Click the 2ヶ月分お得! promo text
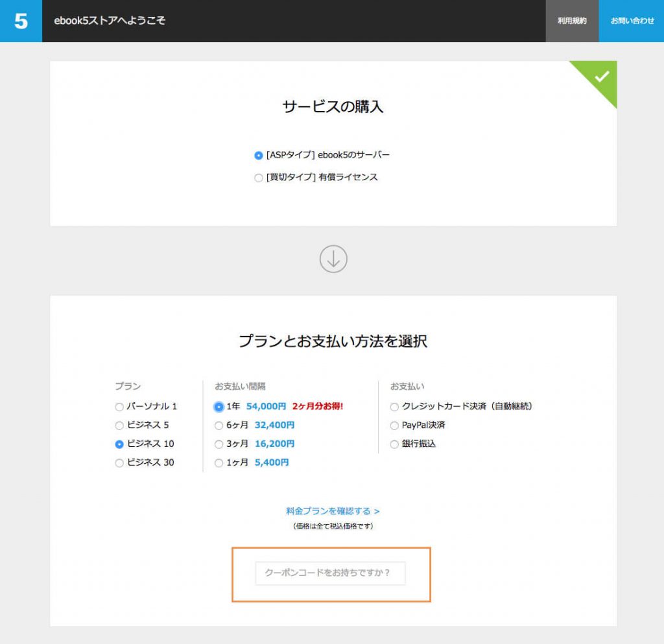This screenshot has width=664, height=644. point(318,407)
